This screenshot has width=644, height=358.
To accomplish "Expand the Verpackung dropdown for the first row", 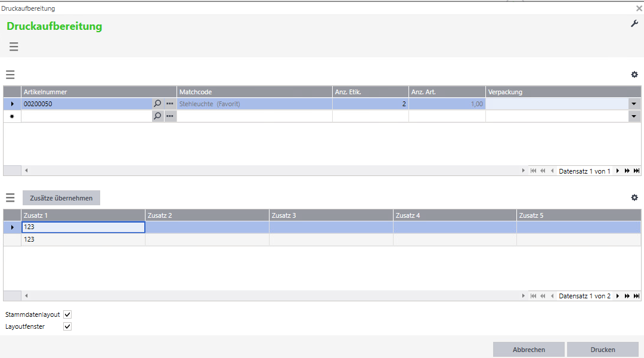I will [633, 104].
